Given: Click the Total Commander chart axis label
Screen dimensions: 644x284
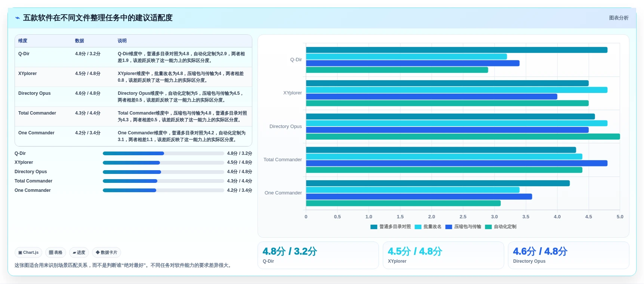Looking at the screenshot, I should 283,160.
